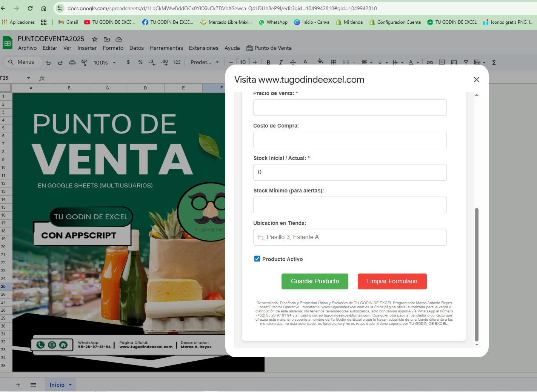Select the Paint format roller icon
This screenshot has height=392, width=537.
[84, 63]
